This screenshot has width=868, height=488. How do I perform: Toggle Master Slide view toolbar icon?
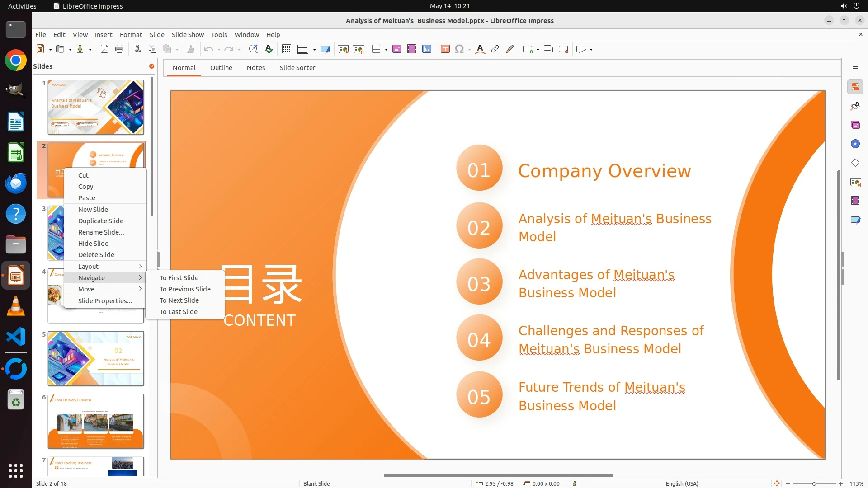[325, 49]
